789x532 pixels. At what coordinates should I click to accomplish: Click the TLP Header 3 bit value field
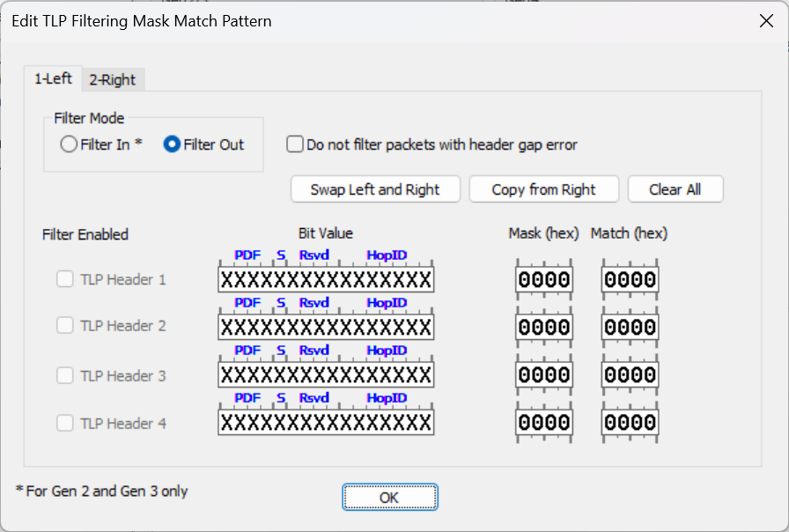pyautogui.click(x=326, y=375)
